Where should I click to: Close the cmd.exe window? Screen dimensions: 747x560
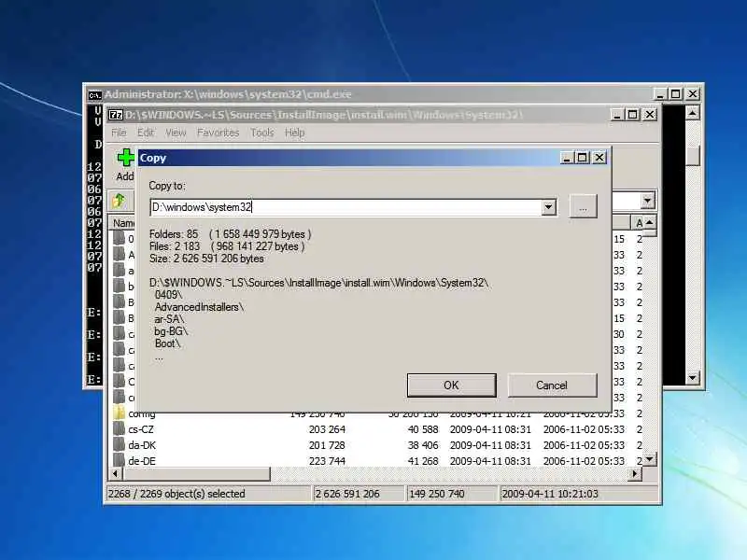pyautogui.click(x=692, y=94)
